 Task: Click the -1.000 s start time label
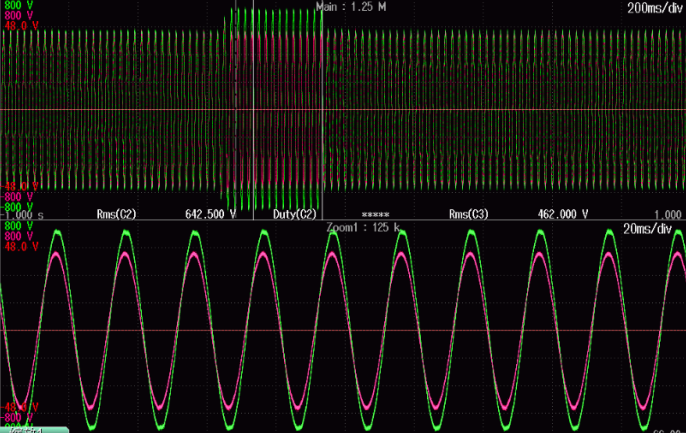(x=22, y=215)
